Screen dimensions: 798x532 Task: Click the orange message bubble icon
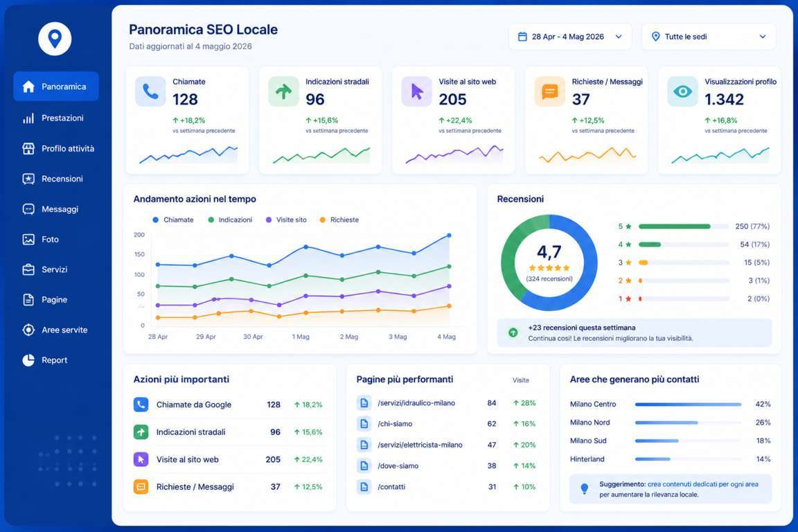549,91
